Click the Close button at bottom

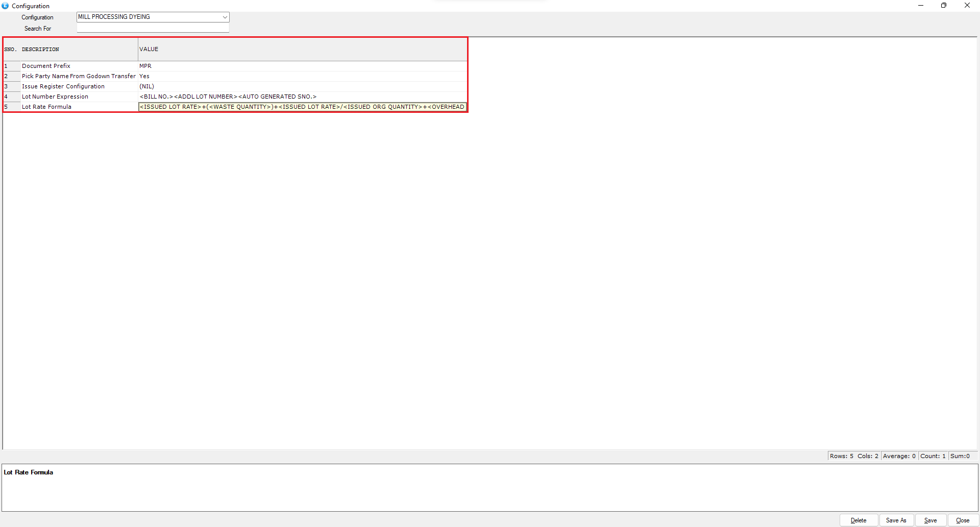pos(962,520)
